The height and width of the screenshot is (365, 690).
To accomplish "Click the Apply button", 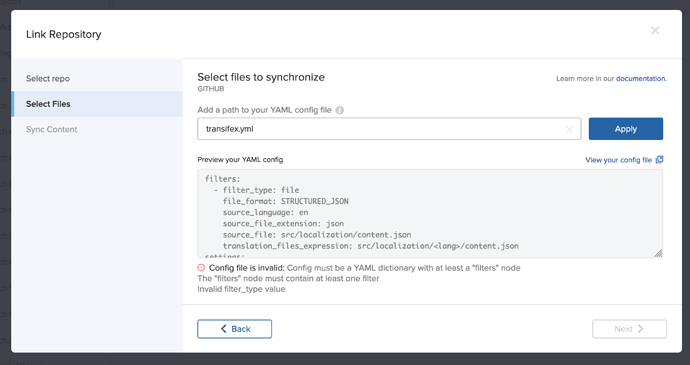I will 626,129.
